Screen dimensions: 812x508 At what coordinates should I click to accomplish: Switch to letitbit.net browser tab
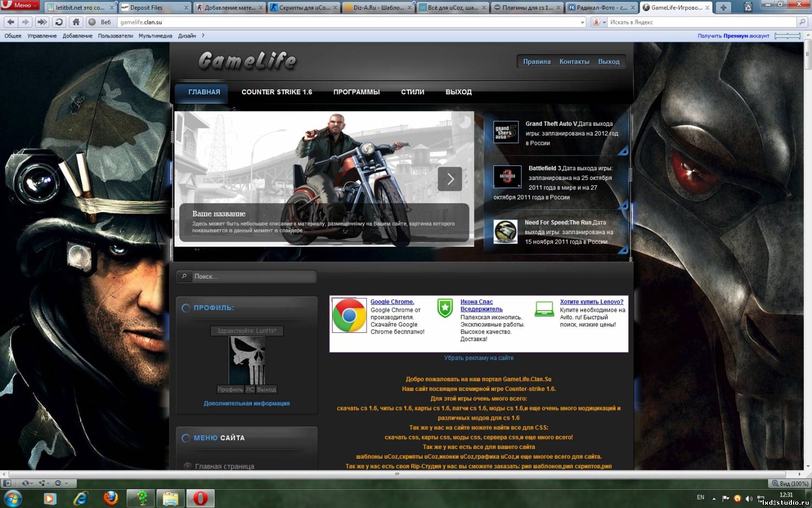click(80, 8)
